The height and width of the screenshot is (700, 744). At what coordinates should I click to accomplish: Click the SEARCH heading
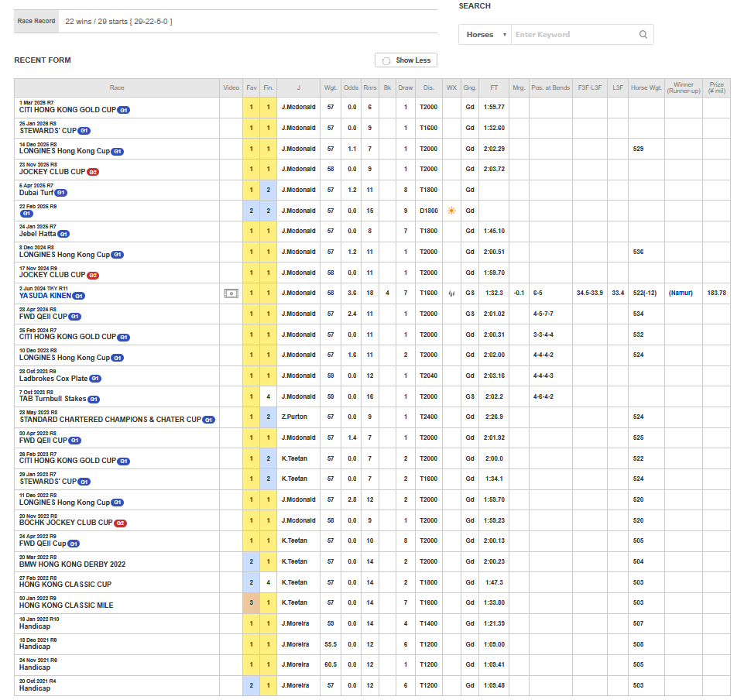point(475,6)
